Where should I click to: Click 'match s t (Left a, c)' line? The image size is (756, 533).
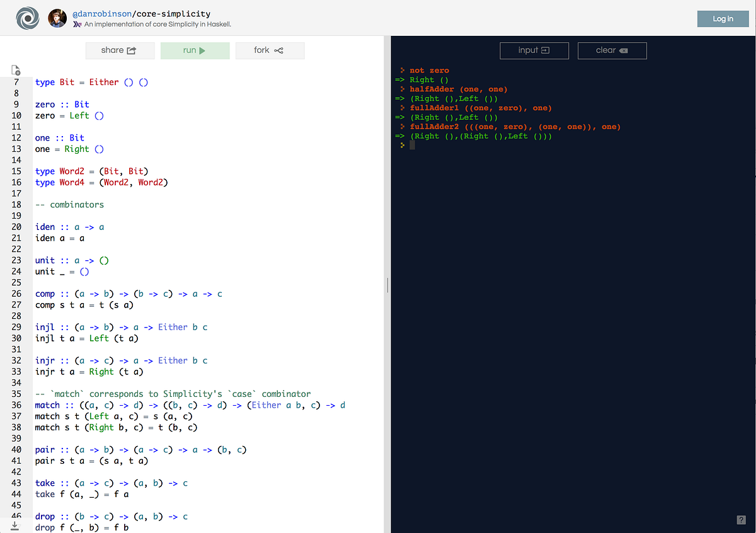(114, 416)
